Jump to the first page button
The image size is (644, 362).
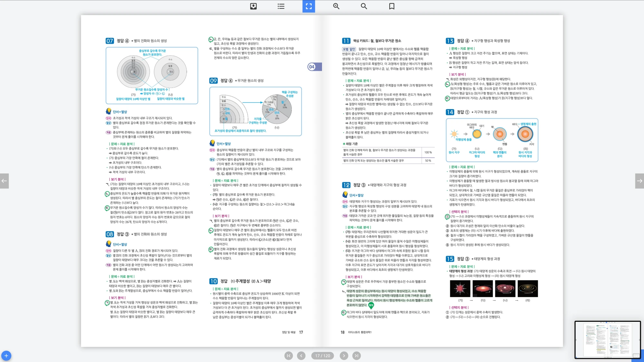(289, 356)
